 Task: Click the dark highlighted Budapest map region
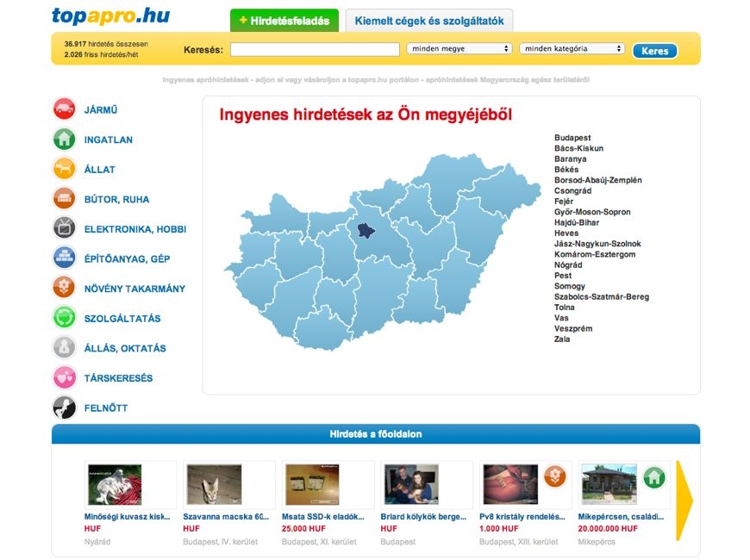(367, 230)
